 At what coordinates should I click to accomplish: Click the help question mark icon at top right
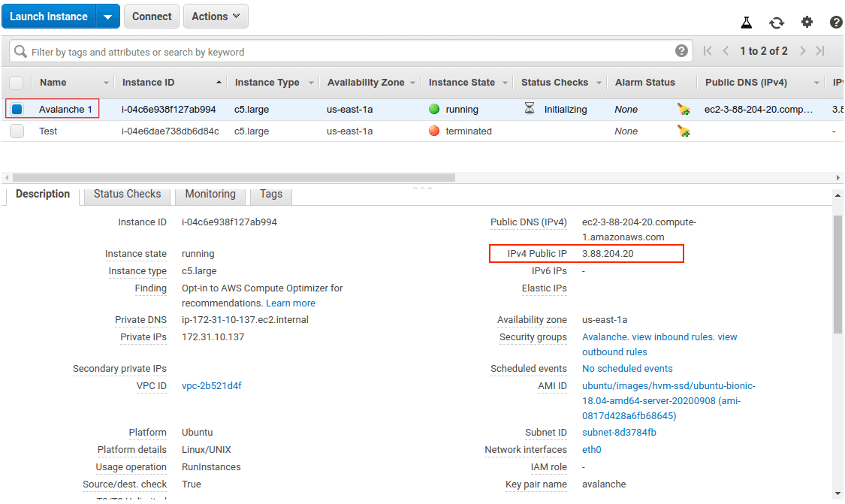(x=836, y=23)
